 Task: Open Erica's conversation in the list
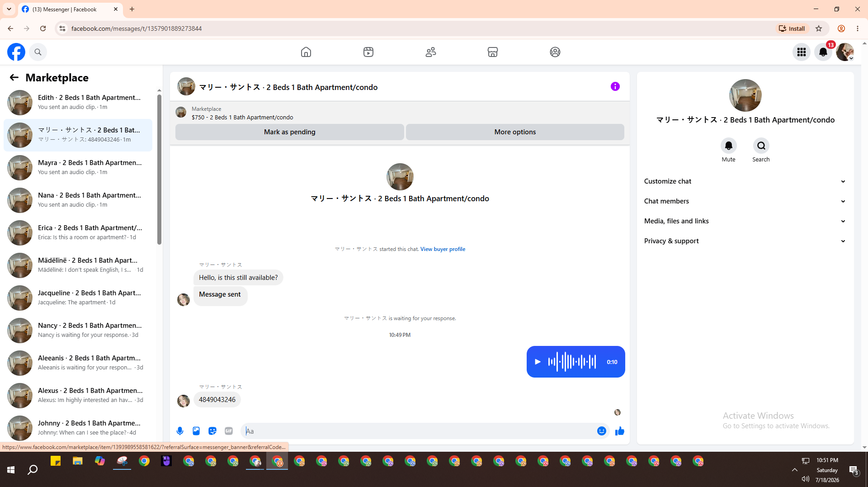pyautogui.click(x=78, y=232)
